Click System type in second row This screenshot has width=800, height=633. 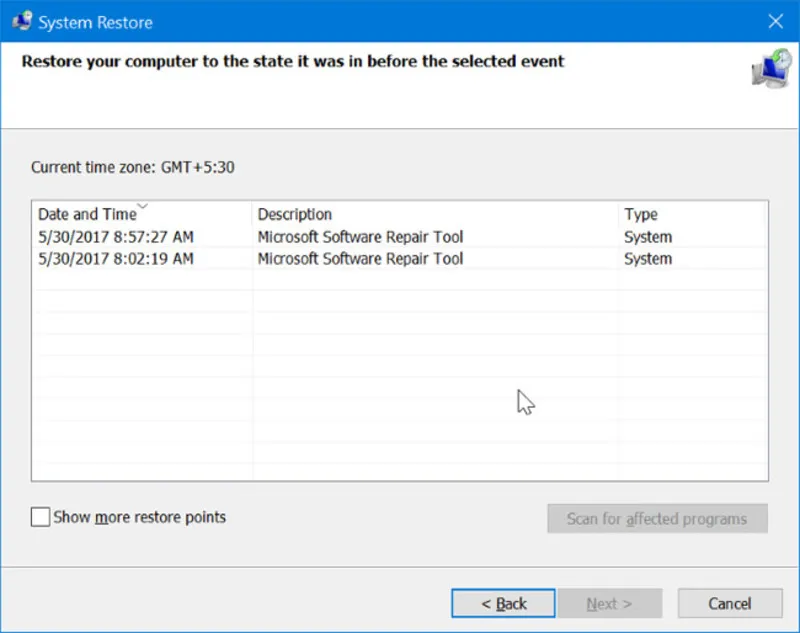[648, 259]
